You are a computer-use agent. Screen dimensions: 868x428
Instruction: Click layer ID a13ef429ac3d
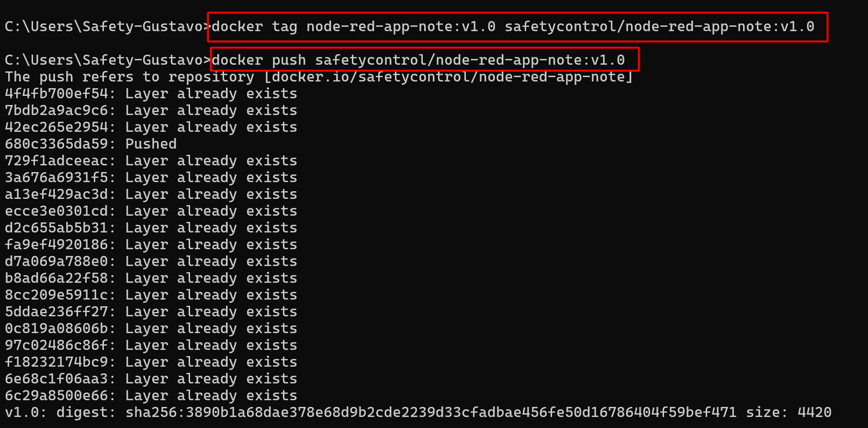(x=56, y=194)
